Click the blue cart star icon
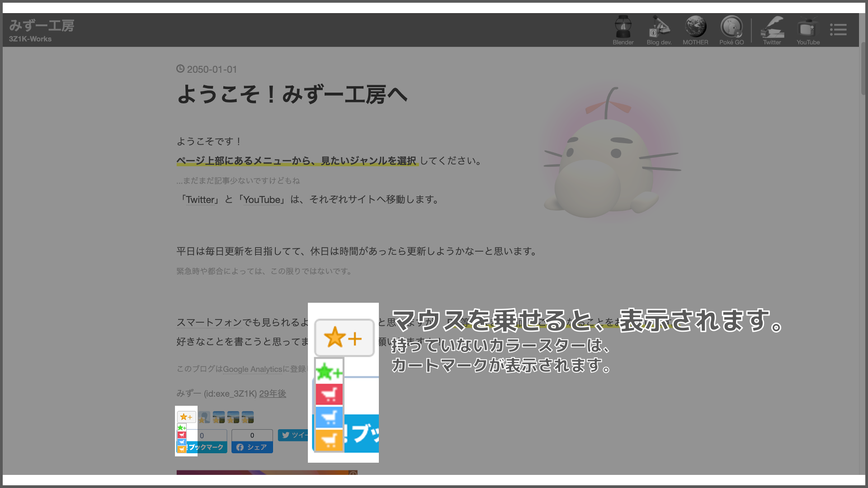Screen dimensions: 868x488 coord(181,442)
